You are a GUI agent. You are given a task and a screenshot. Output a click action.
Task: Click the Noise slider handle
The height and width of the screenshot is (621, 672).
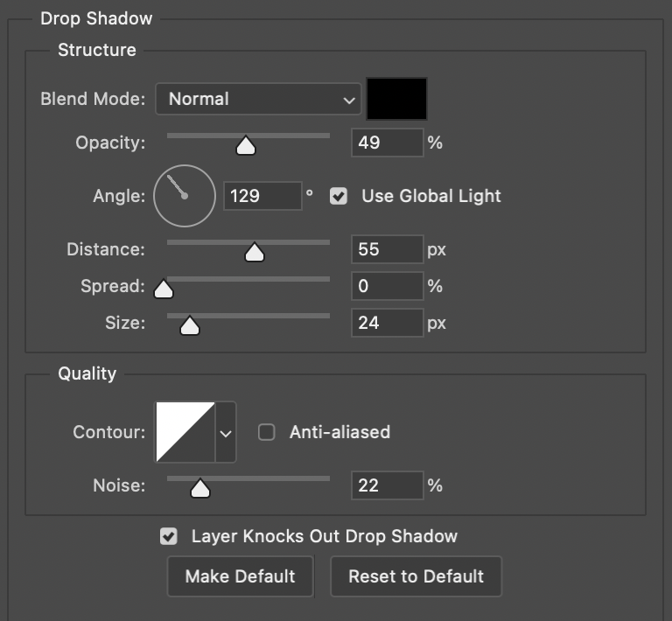point(199,488)
